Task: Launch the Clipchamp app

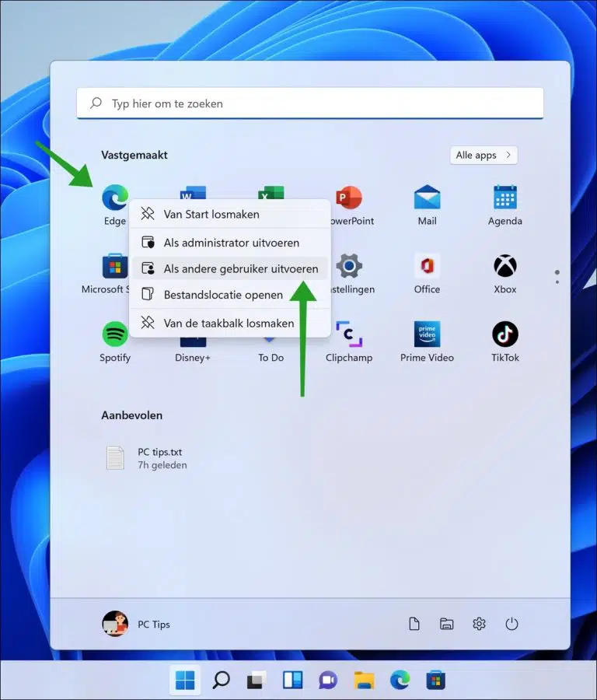Action: [x=349, y=334]
